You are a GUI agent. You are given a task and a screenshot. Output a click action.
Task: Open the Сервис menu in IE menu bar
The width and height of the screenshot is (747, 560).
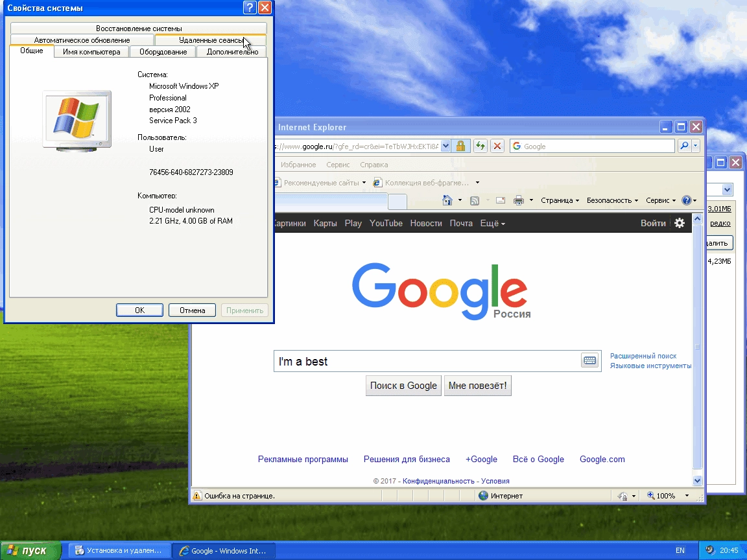(338, 165)
